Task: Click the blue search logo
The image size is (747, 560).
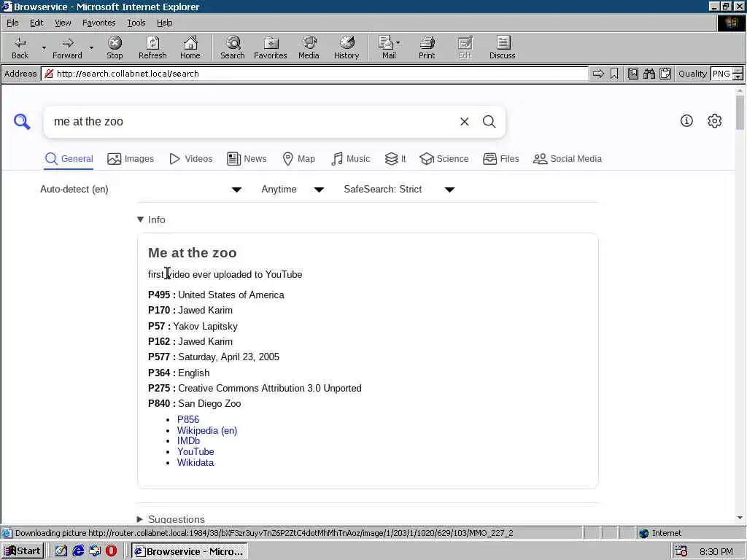Action: coord(22,122)
